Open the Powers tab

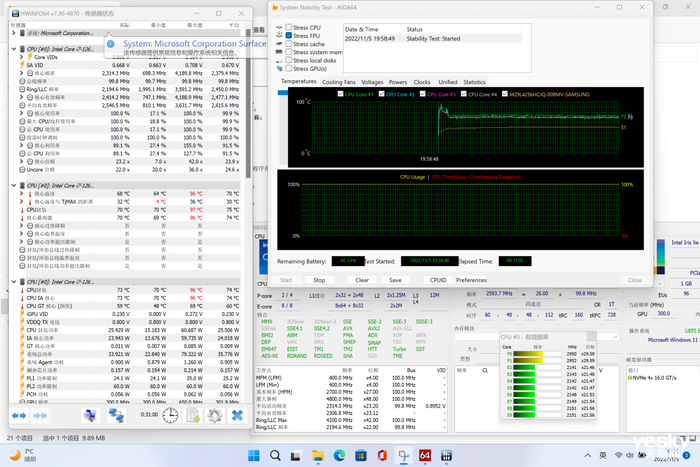(398, 82)
